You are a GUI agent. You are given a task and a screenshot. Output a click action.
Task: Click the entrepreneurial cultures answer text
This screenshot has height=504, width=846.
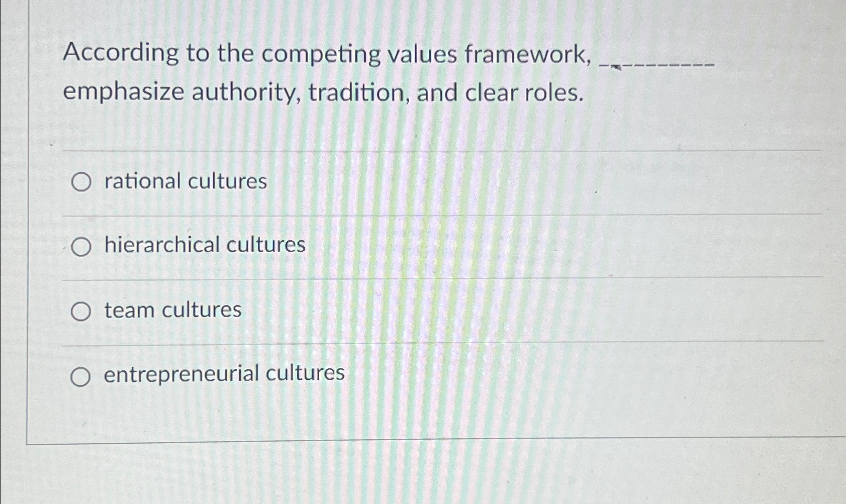coord(223,374)
